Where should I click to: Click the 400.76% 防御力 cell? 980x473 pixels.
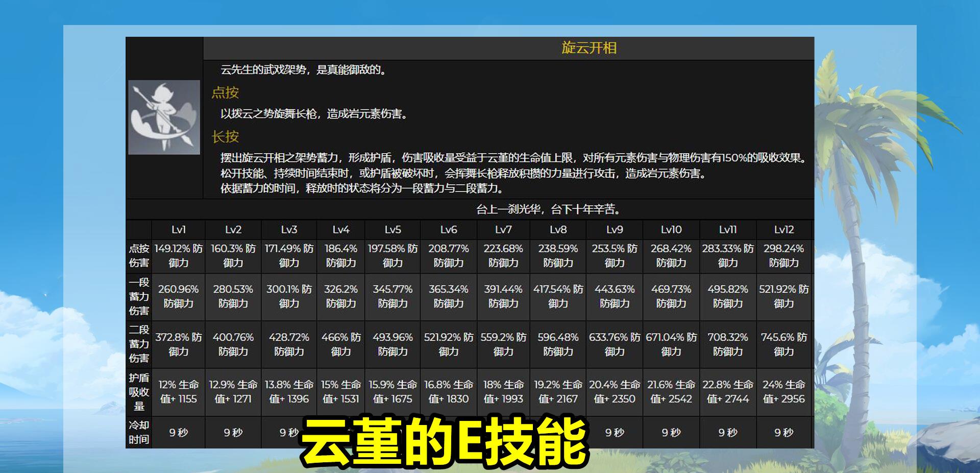tap(233, 344)
